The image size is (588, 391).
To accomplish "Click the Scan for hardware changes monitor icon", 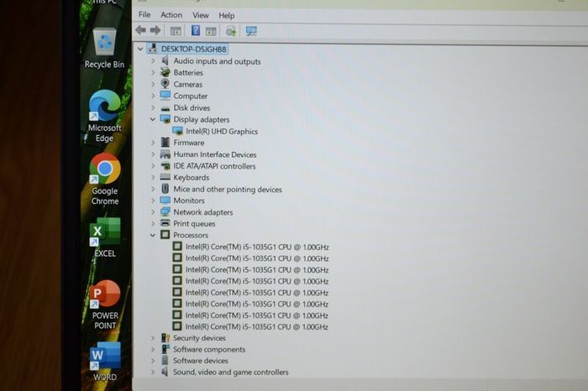I will 251,31.
